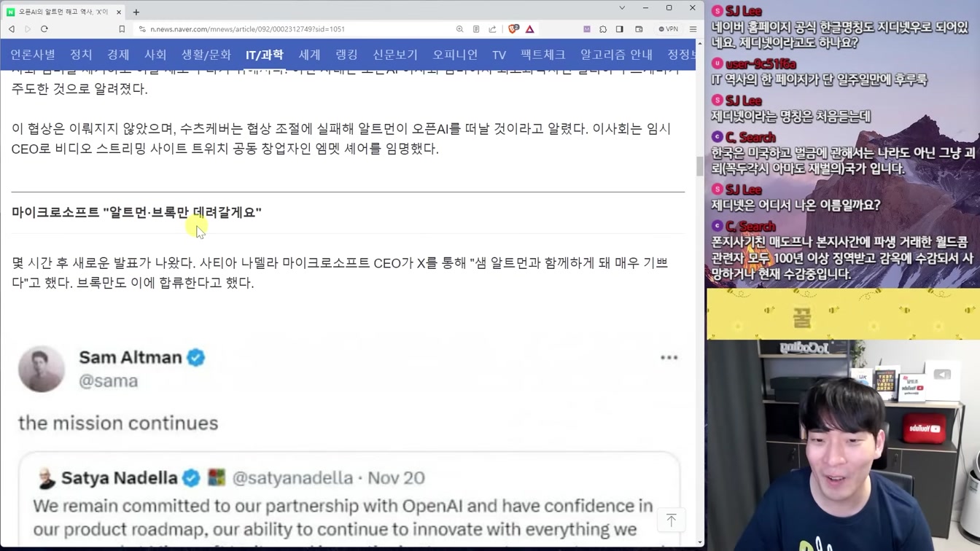The height and width of the screenshot is (551, 980).
Task: Open the 오피니언 section
Action: [455, 55]
